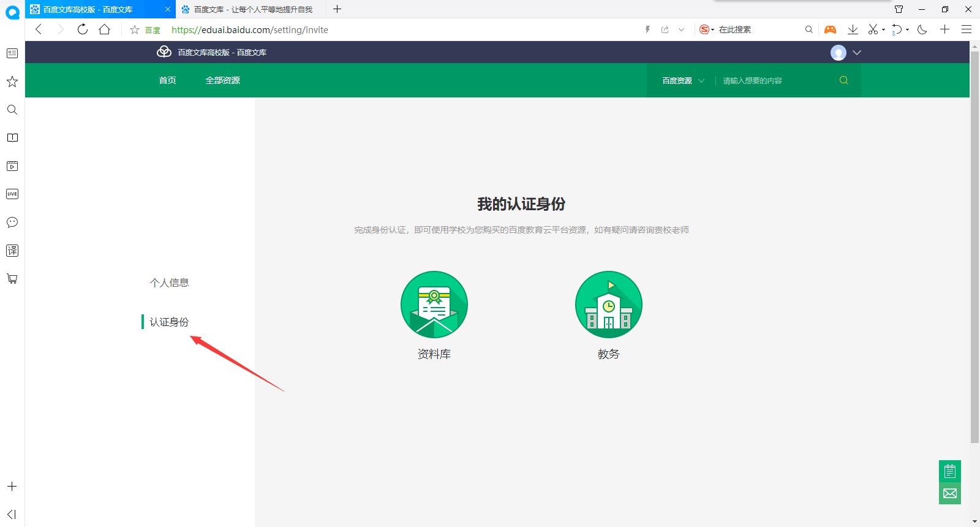
Task: Open the downloads toolbar icon
Action: tap(853, 29)
